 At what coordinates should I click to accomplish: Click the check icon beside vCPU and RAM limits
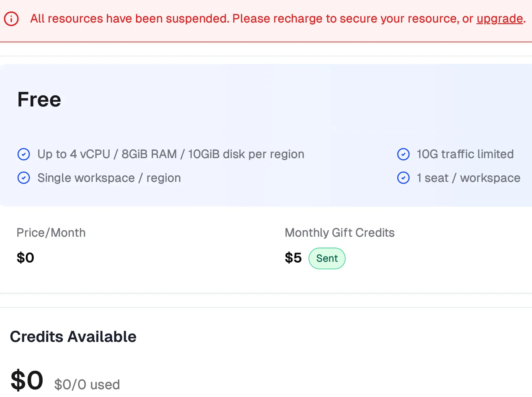tap(24, 154)
